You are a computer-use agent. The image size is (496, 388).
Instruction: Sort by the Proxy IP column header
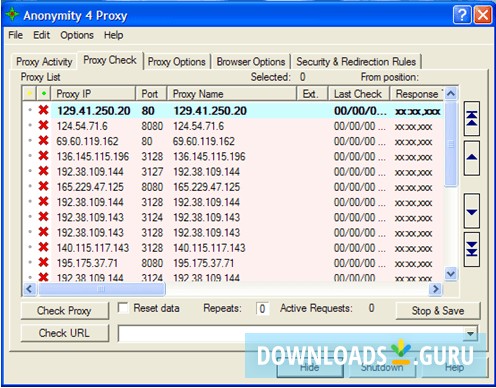pos(93,94)
